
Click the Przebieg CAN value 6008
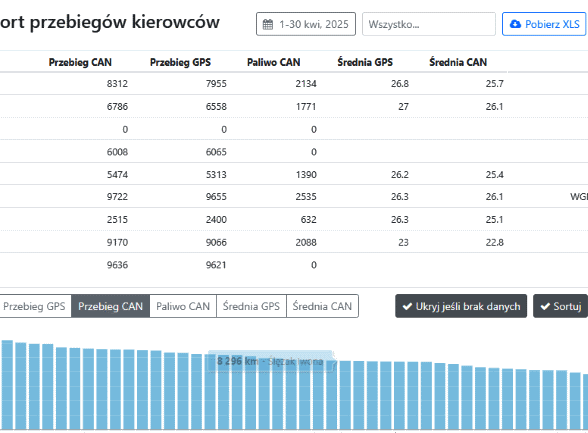point(117,152)
